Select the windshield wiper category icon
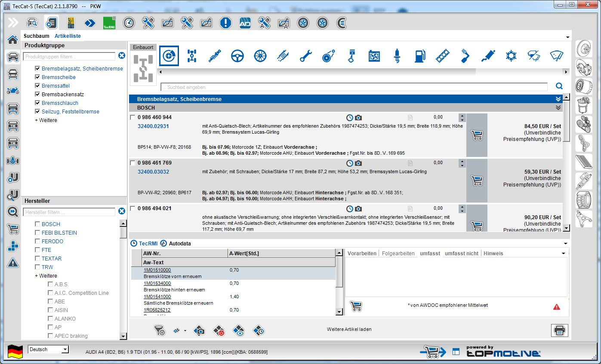 pyautogui.click(x=557, y=55)
